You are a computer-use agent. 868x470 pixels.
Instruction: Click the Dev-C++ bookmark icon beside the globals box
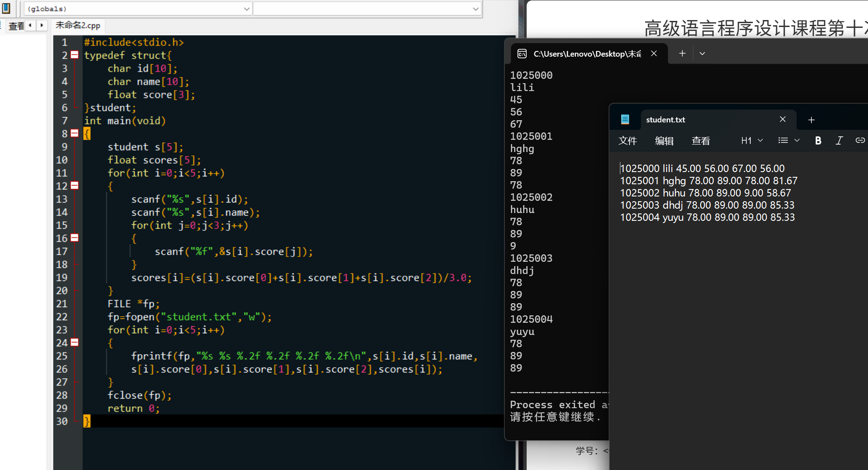(6, 8)
